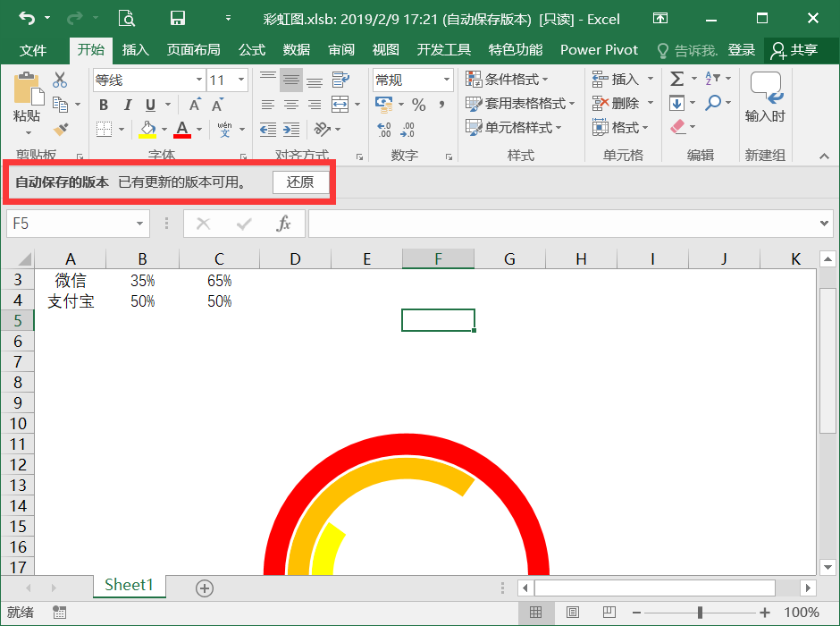Viewport: 840px width, 626px height.
Task: Apply the yellow fill color bucket
Action: click(147, 129)
